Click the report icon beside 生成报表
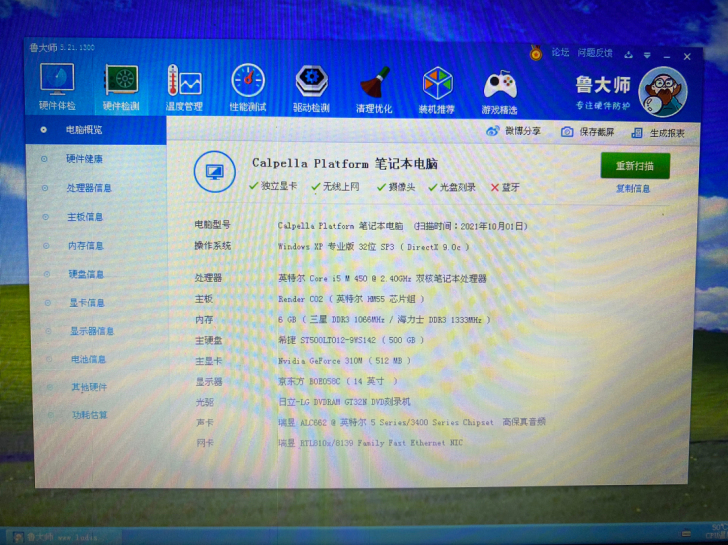 tap(637, 133)
